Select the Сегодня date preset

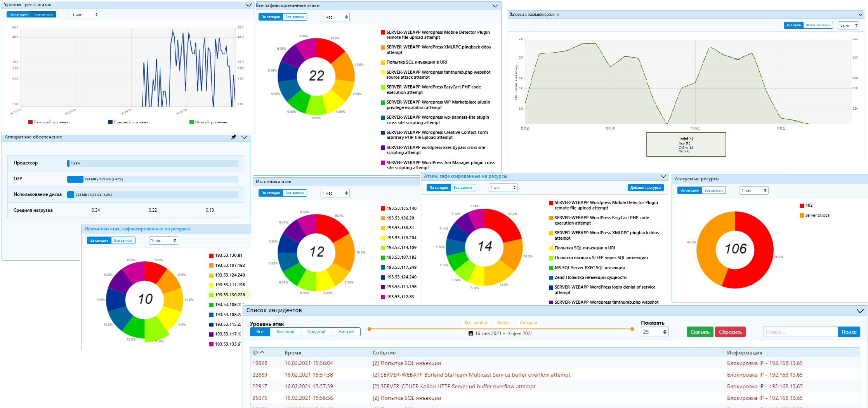click(x=528, y=323)
